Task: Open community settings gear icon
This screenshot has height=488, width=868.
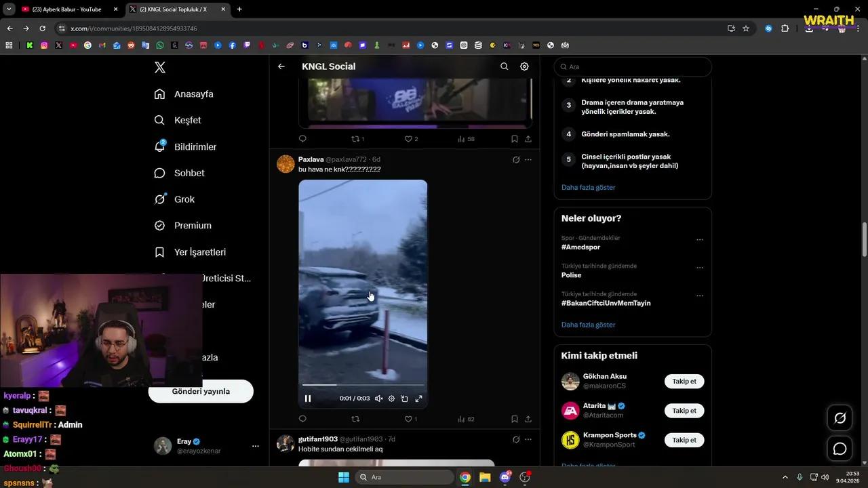Action: [x=524, y=66]
